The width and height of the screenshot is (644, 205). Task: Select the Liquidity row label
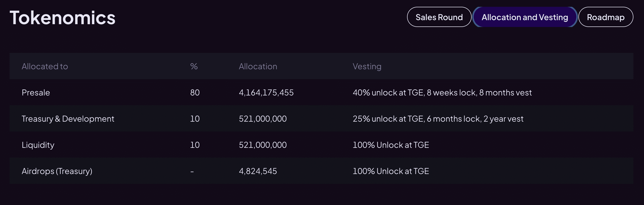point(38,145)
